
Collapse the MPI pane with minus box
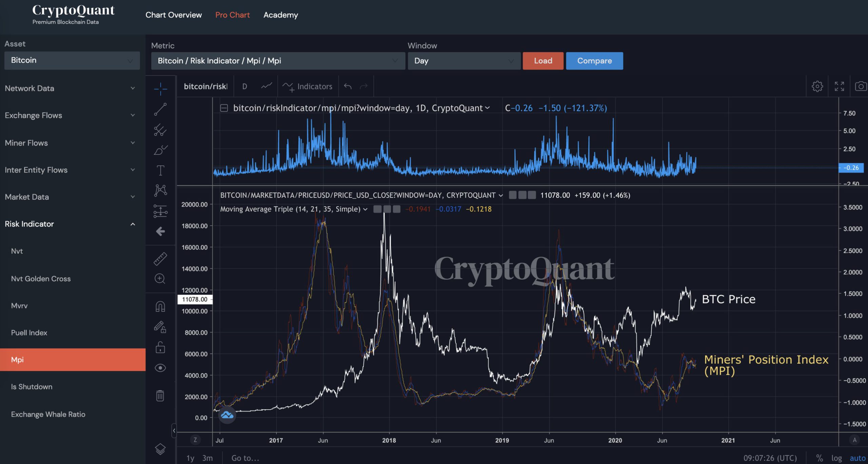point(224,108)
